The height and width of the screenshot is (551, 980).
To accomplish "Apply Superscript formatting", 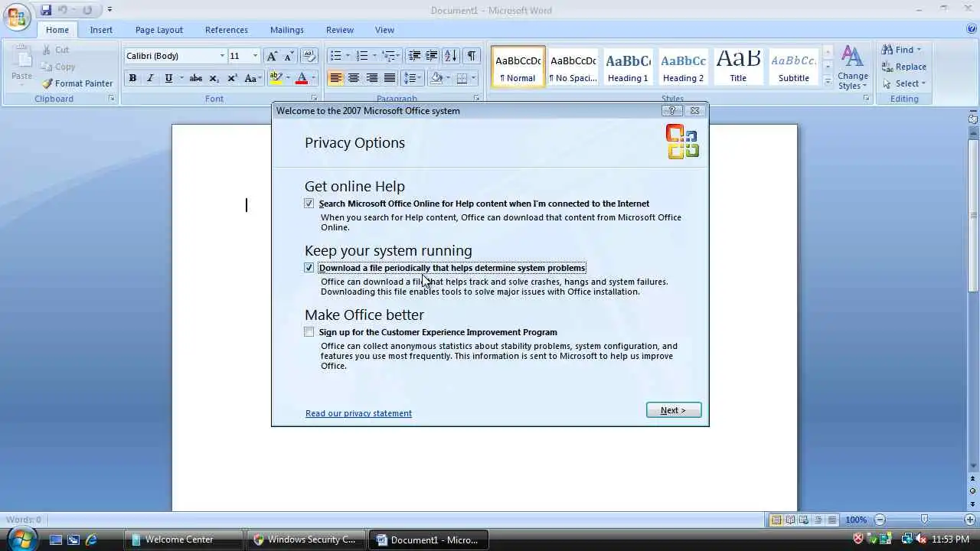I will 232,78.
